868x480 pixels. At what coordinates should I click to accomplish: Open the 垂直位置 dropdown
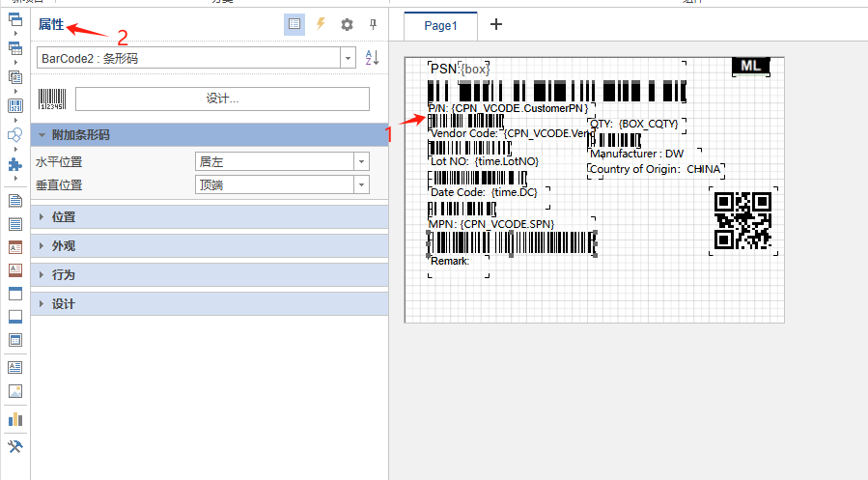(x=361, y=184)
